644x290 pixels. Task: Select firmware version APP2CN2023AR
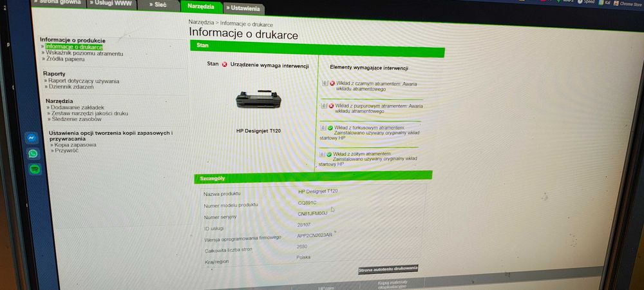tap(315, 235)
